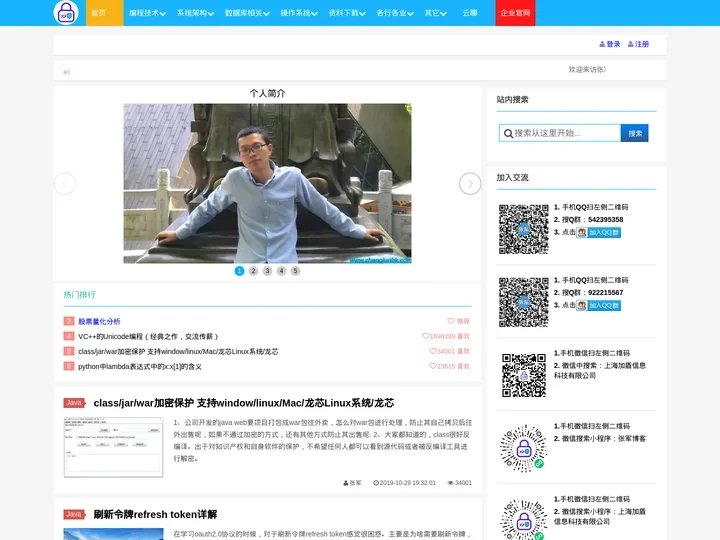
Task: Expand the 编程技术 dropdown menu
Action: click(147, 13)
